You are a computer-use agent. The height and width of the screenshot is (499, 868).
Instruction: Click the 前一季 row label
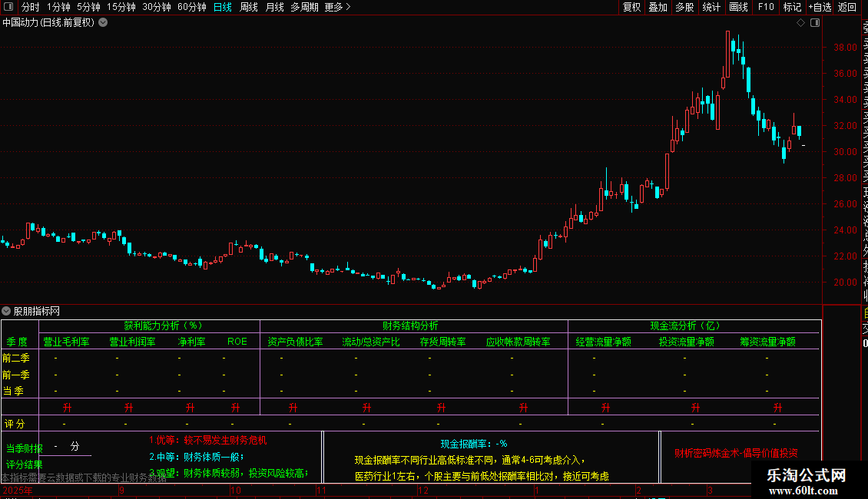click(x=16, y=375)
